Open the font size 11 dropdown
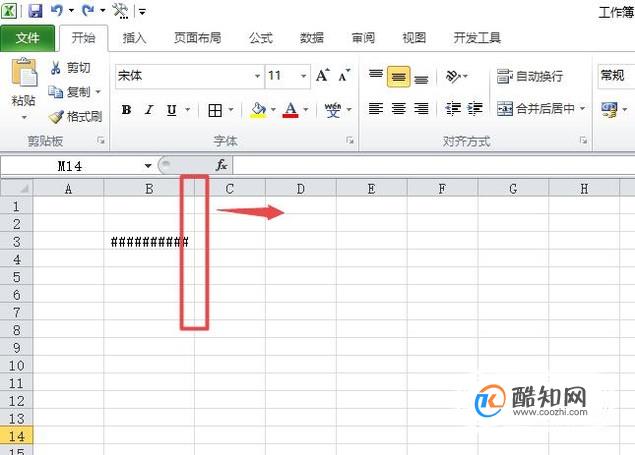The width and height of the screenshot is (635, 455). tap(303, 76)
